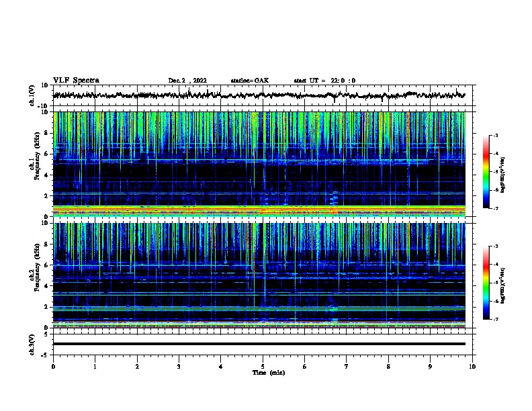Click time axis tick label "5"

click(263, 366)
